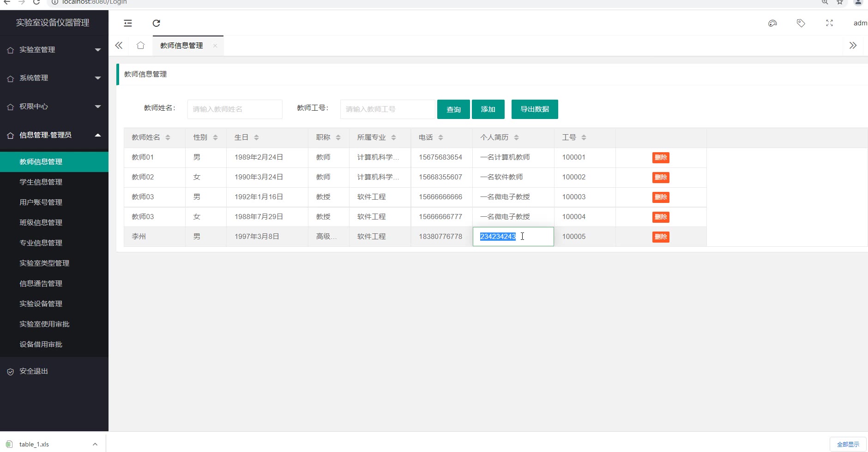
Task: Delete the 教师01 row
Action: pos(661,158)
